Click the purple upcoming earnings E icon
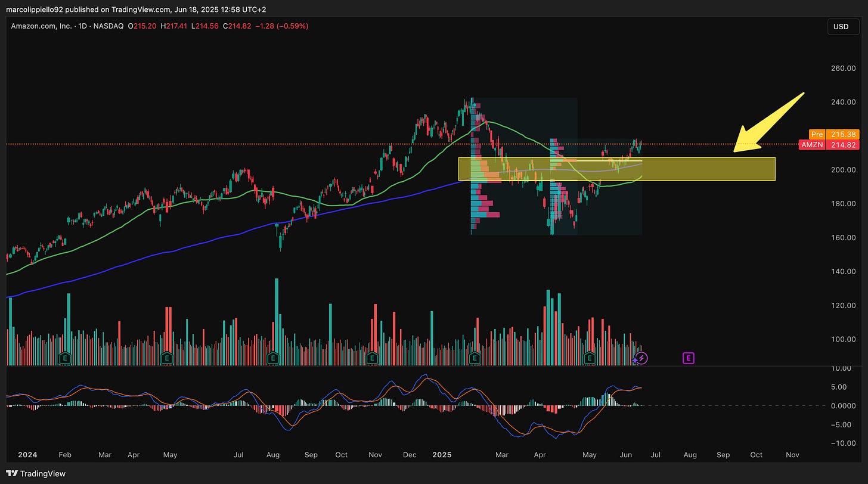Screen dimensions: 868x484 pyautogui.click(x=689, y=358)
